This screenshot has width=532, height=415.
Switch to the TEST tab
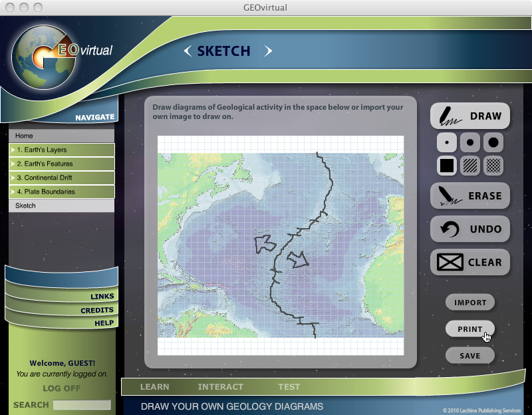pos(289,387)
